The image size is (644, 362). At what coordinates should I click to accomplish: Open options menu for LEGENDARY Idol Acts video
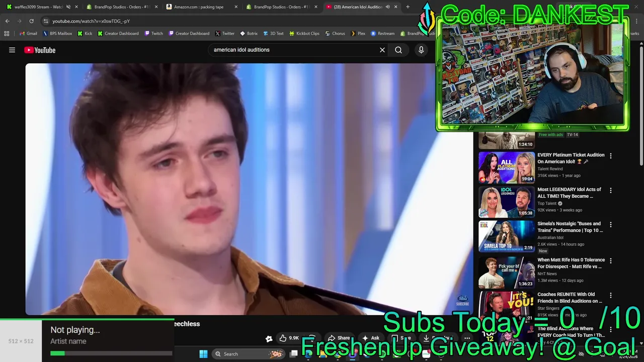[x=611, y=191]
